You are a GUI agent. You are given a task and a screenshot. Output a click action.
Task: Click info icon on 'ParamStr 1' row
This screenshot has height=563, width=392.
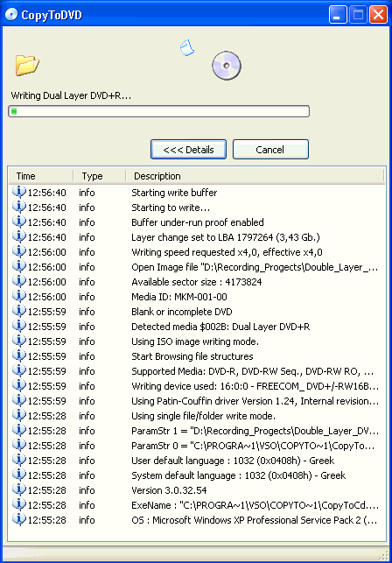pyautogui.click(x=19, y=431)
